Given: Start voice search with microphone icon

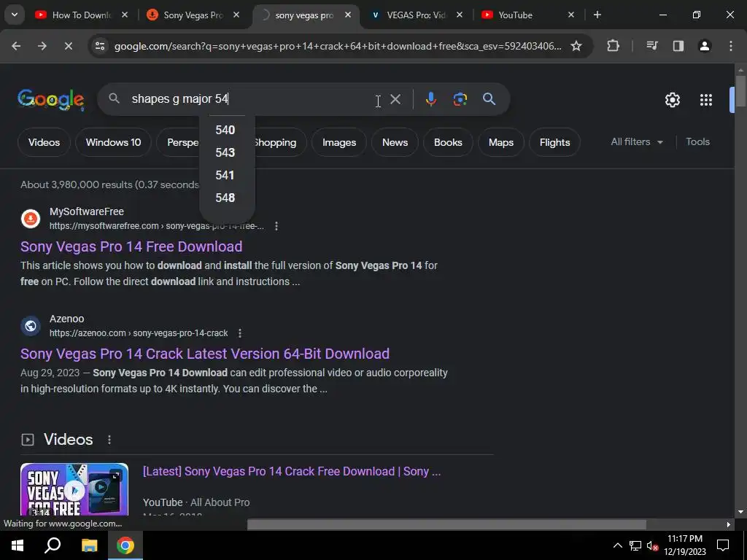Looking at the screenshot, I should coord(430,99).
